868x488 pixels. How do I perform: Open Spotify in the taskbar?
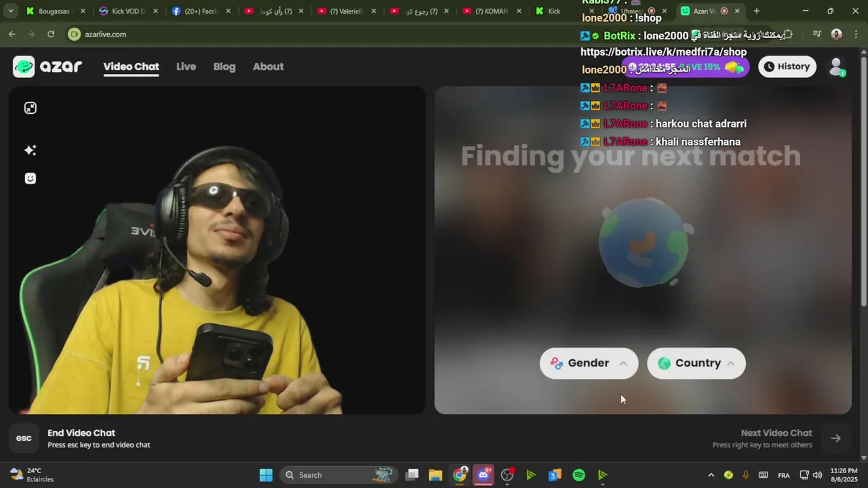tap(578, 475)
